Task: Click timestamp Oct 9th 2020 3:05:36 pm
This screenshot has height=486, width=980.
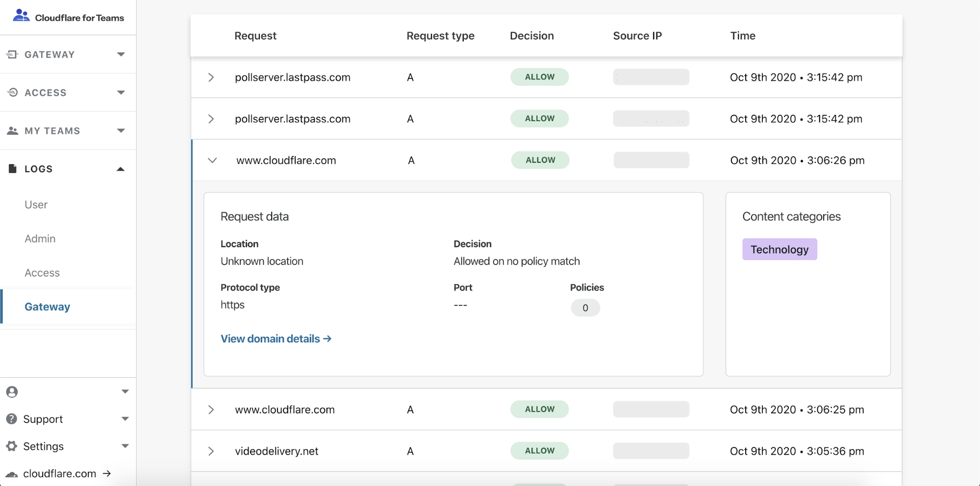Action: coord(797,451)
